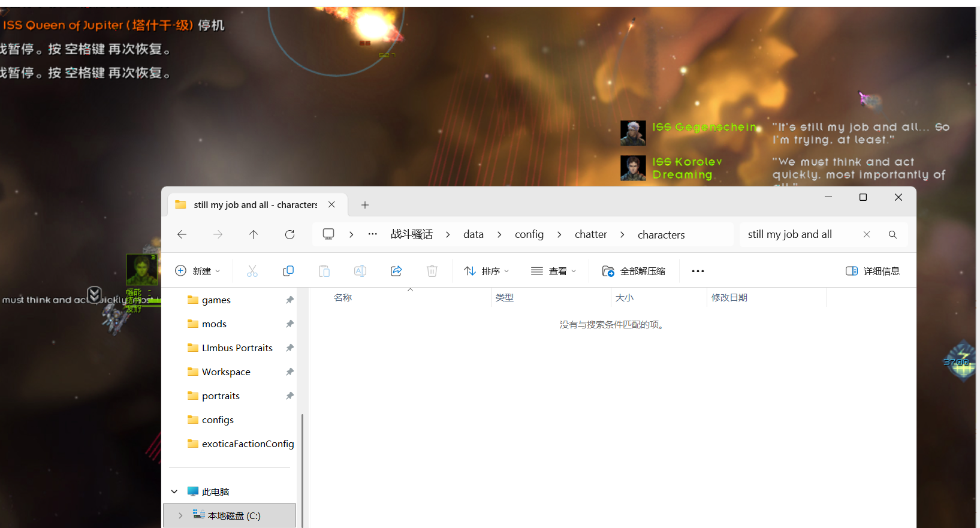
Task: Open the three-dots more options menu
Action: tap(698, 271)
